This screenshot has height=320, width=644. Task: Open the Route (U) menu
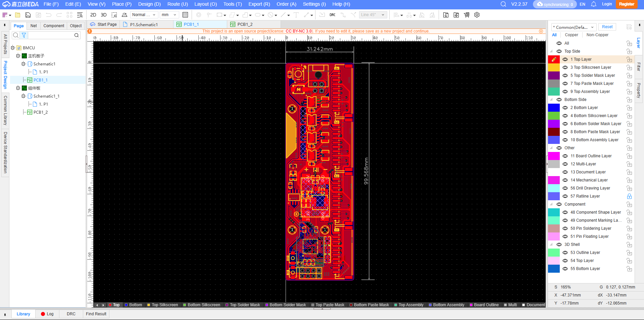(178, 4)
